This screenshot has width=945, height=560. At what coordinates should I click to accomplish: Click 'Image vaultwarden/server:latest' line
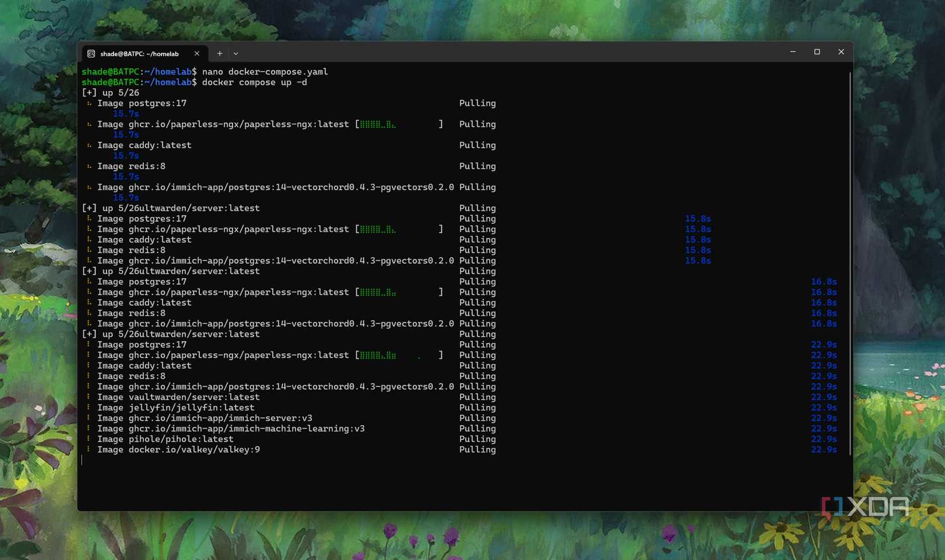point(178,397)
